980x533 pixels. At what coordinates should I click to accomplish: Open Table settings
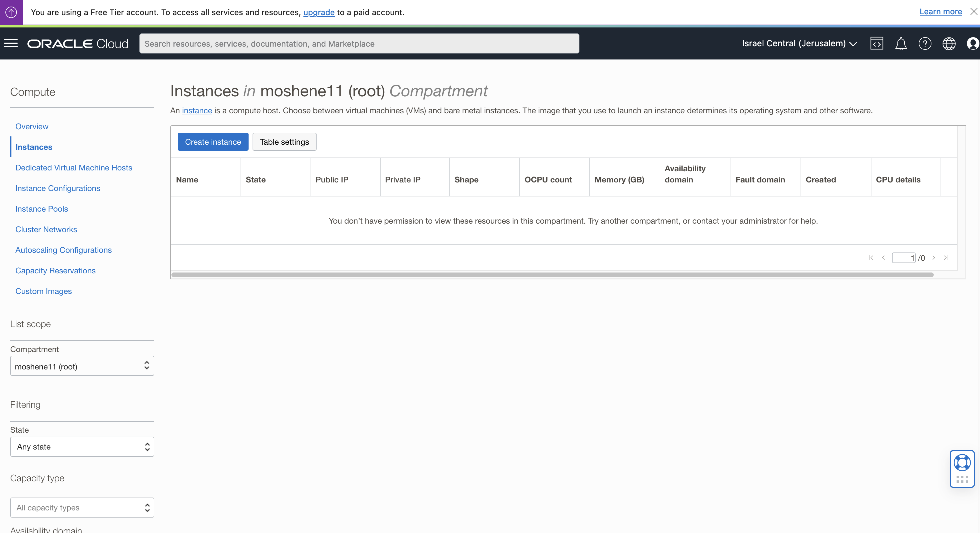pos(284,142)
